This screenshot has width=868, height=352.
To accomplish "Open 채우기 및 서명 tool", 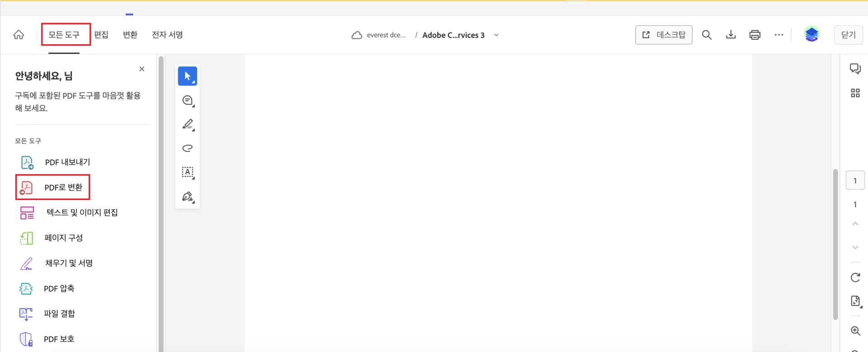I will tap(56, 263).
